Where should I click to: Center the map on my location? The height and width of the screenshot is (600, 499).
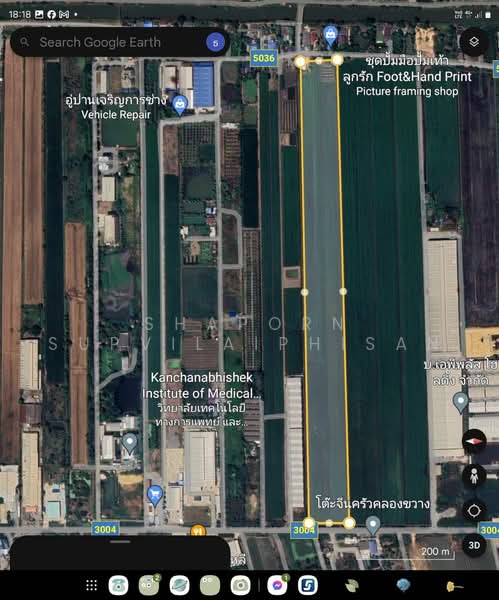[474, 510]
